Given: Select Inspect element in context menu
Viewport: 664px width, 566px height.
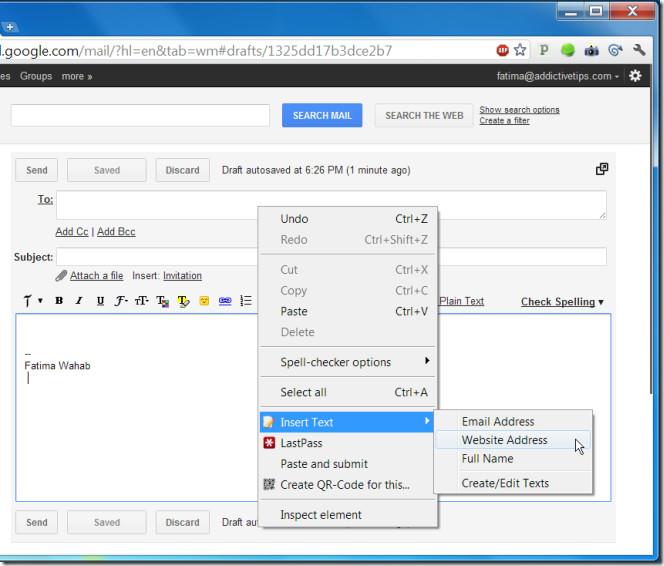Looking at the screenshot, I should [x=321, y=515].
